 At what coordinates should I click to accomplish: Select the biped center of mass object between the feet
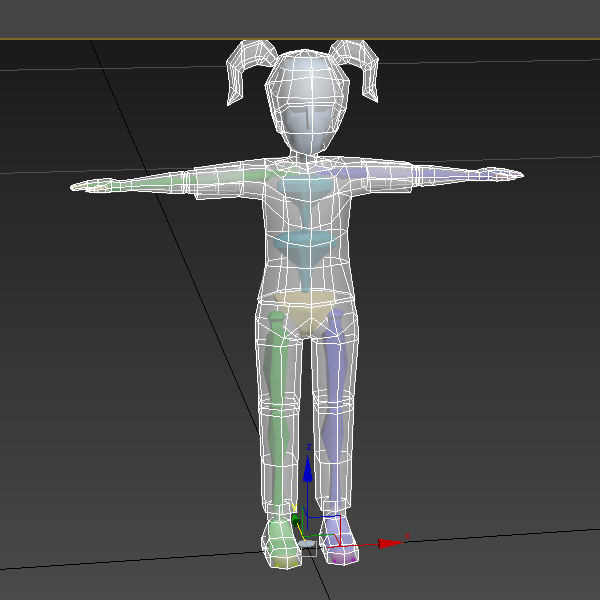click(x=307, y=543)
